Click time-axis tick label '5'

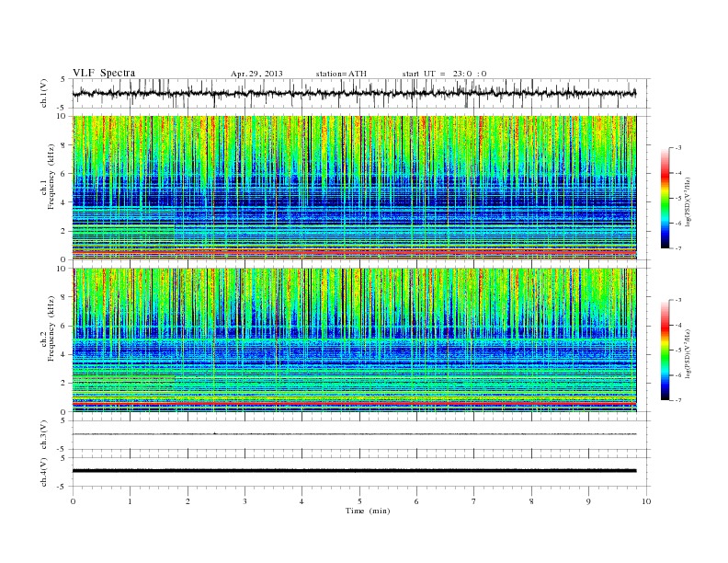359,501
